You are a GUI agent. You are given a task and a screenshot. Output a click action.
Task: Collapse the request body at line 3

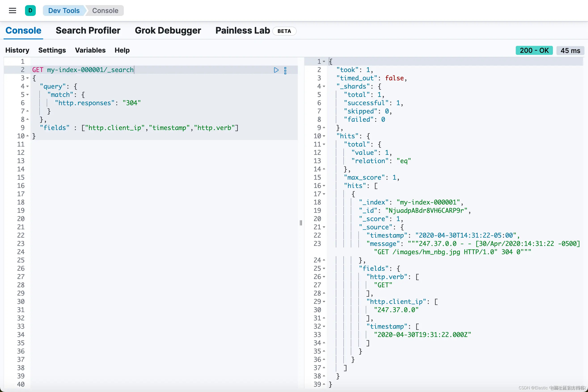pos(27,78)
